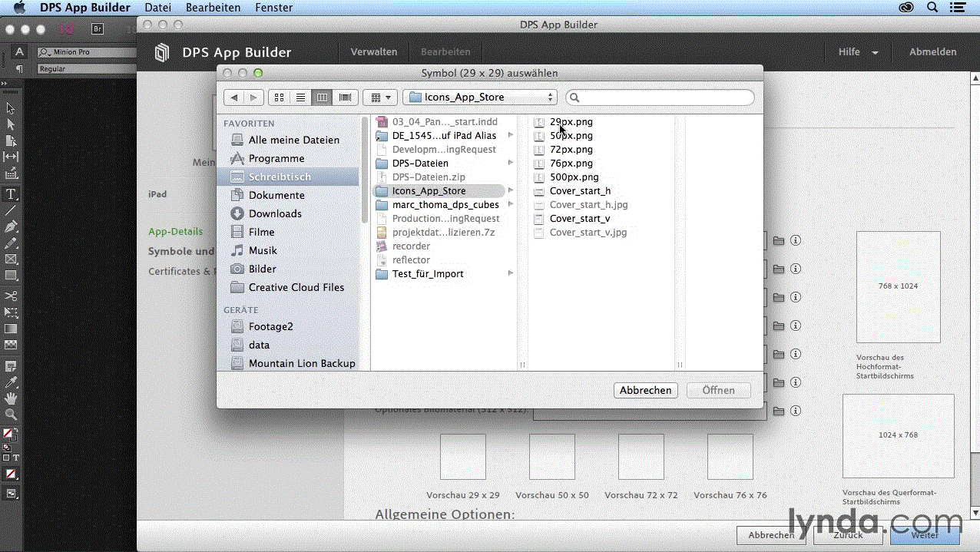This screenshot has width=980, height=552.
Task: Click the Minion Pro font field
Action: coord(86,52)
